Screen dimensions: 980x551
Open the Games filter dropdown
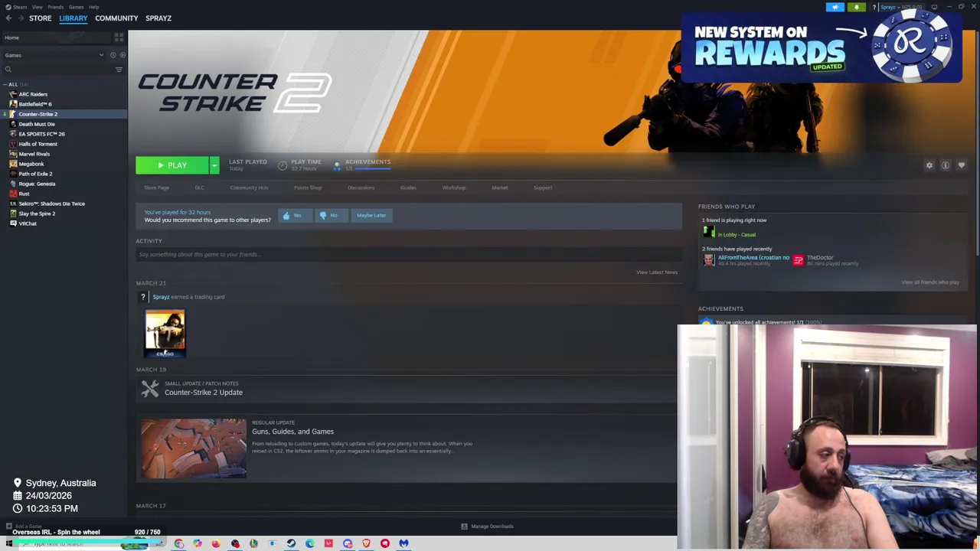tap(54, 55)
